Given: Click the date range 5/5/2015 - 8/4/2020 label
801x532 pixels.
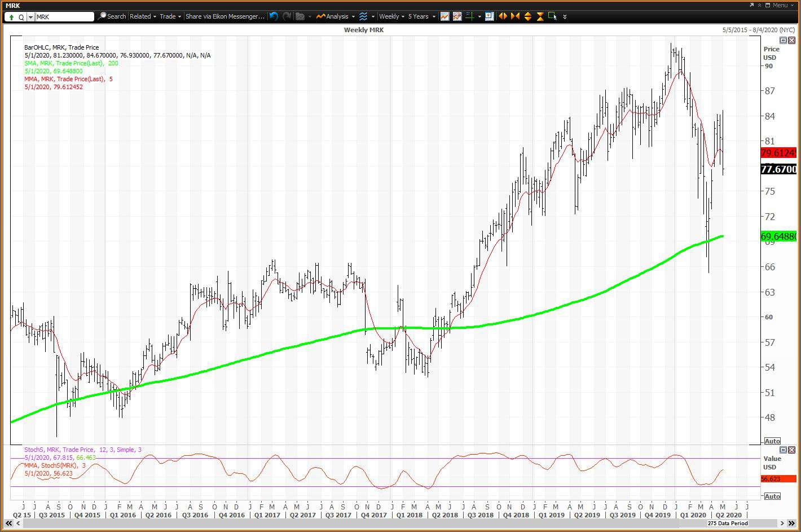Looking at the screenshot, I should [x=759, y=30].
